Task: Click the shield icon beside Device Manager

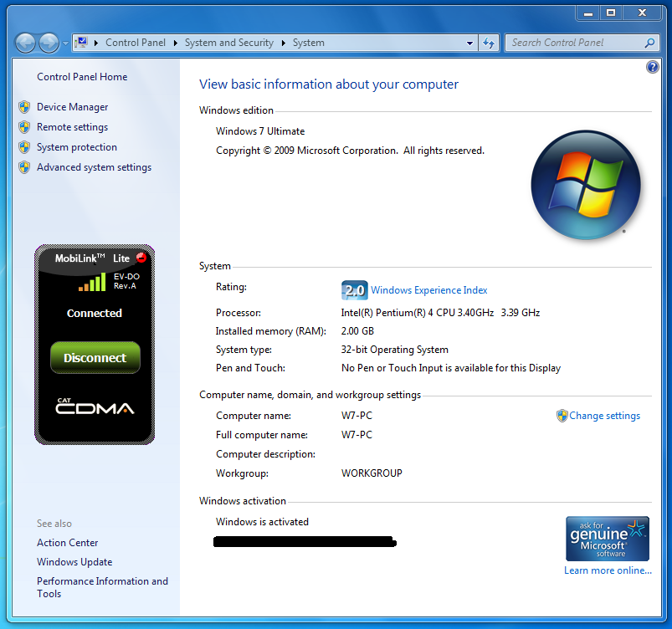Action: click(24, 107)
